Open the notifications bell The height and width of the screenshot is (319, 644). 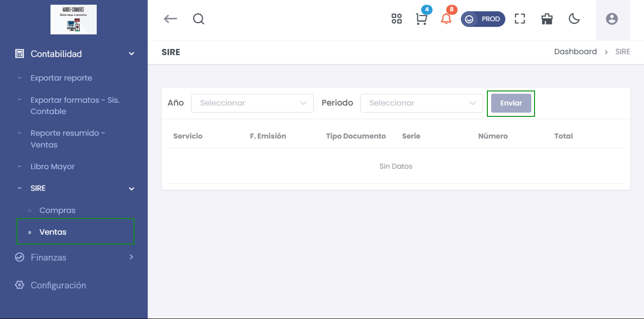[446, 19]
